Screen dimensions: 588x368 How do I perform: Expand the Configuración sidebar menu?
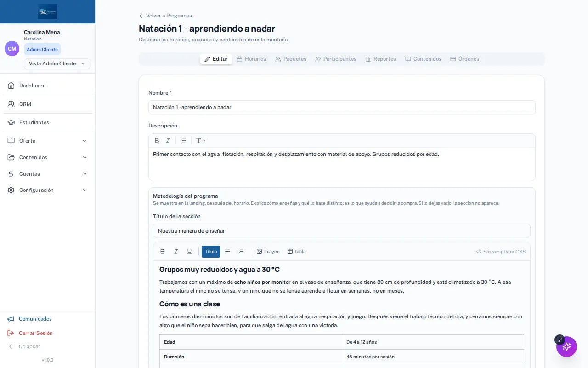(x=48, y=190)
